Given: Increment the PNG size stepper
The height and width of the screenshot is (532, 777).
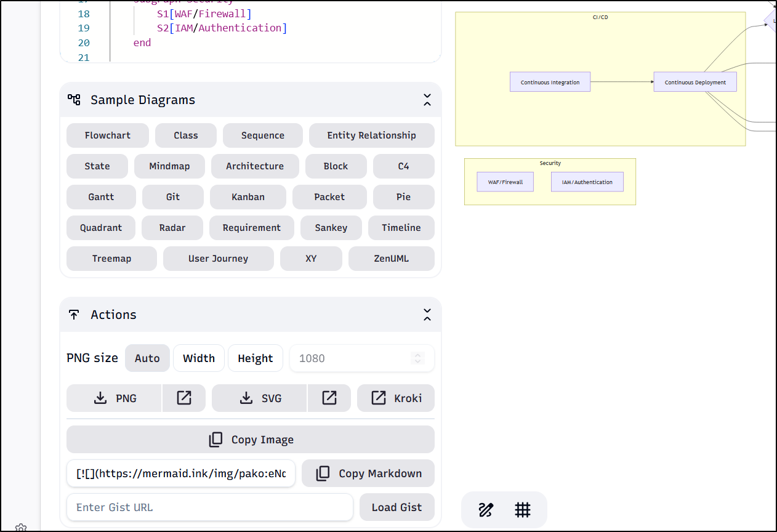Looking at the screenshot, I should pyautogui.click(x=419, y=355).
